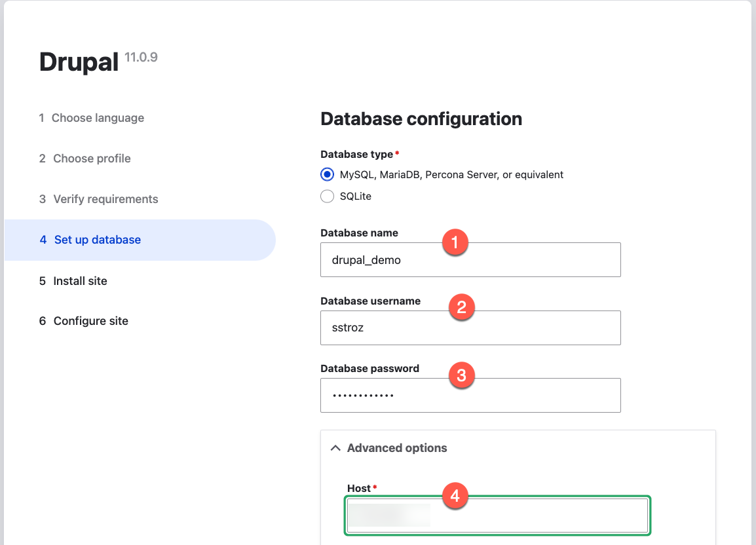Screen dimensions: 756x545
Task: Select the Choose profile step
Action: pyautogui.click(x=85, y=159)
